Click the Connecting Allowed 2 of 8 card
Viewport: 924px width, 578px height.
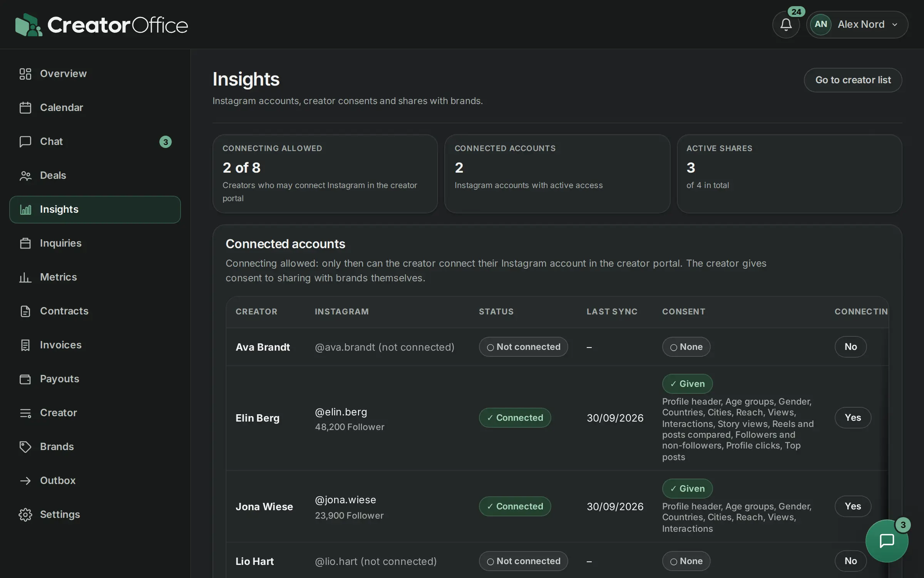(325, 174)
